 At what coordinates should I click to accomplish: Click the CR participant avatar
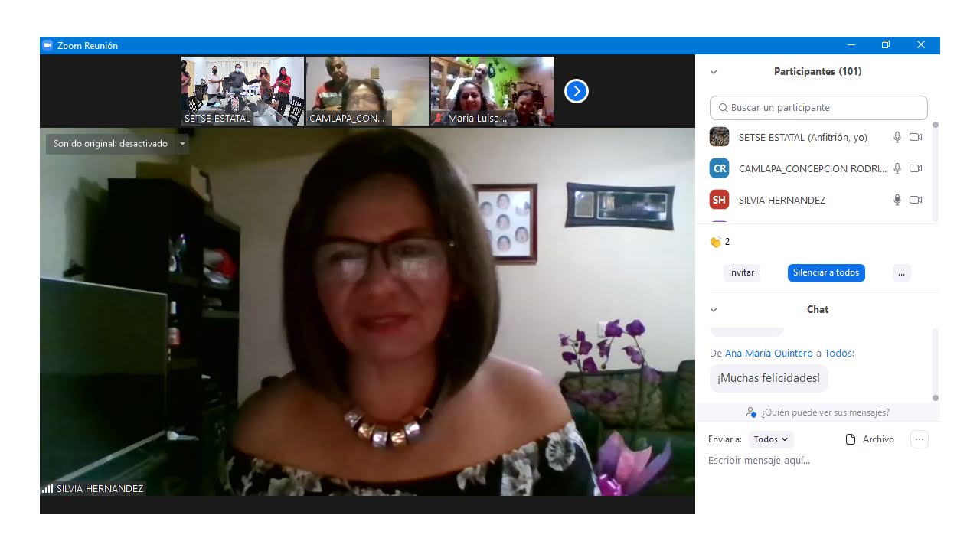719,168
